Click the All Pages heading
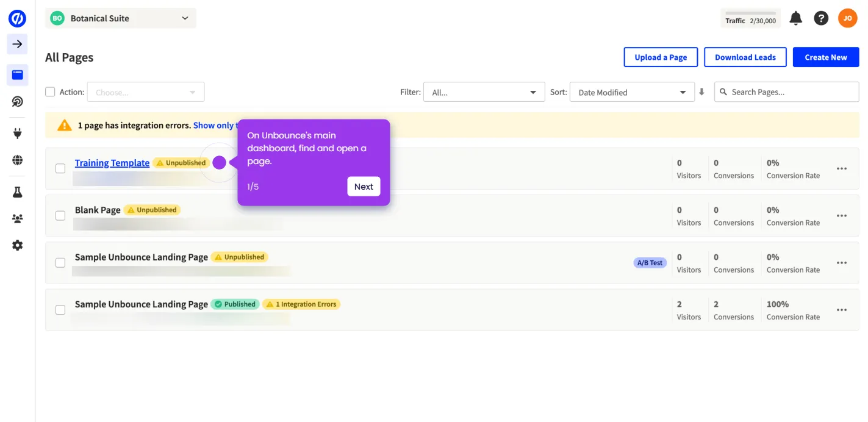Viewport: 868px width, 422px height. tap(70, 57)
